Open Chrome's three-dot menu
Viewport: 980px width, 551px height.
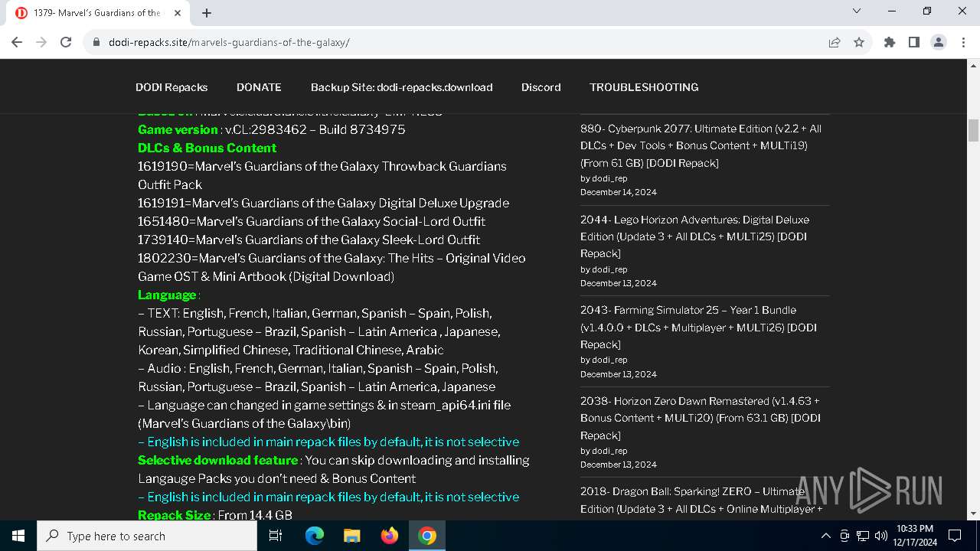(x=963, y=42)
